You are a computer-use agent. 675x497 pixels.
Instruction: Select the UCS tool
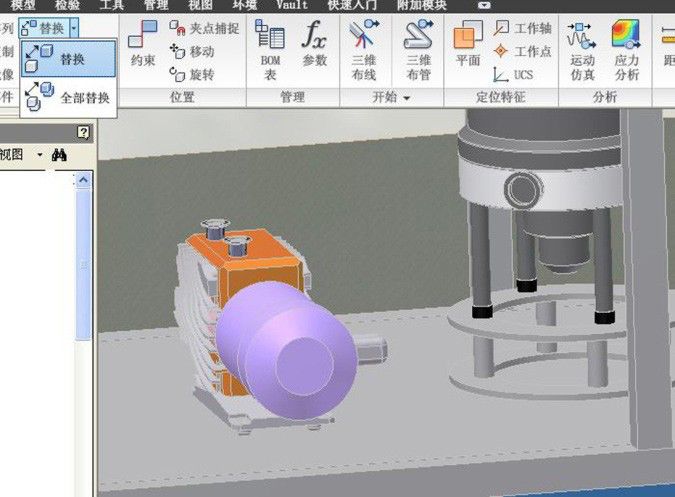(x=513, y=74)
